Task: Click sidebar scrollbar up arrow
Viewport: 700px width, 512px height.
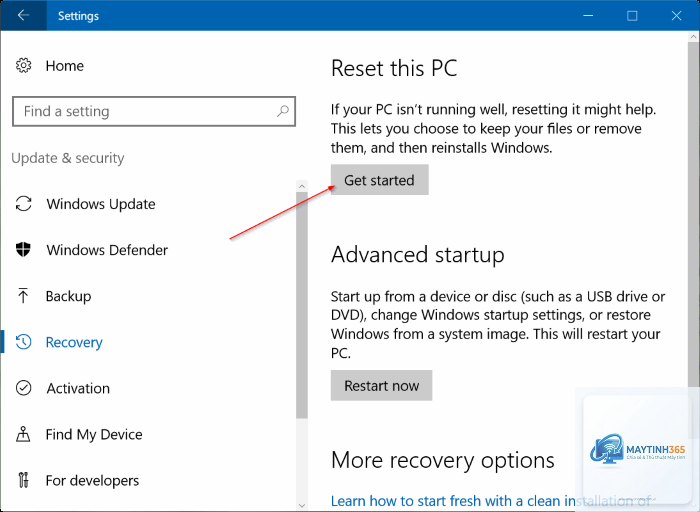Action: [x=302, y=186]
